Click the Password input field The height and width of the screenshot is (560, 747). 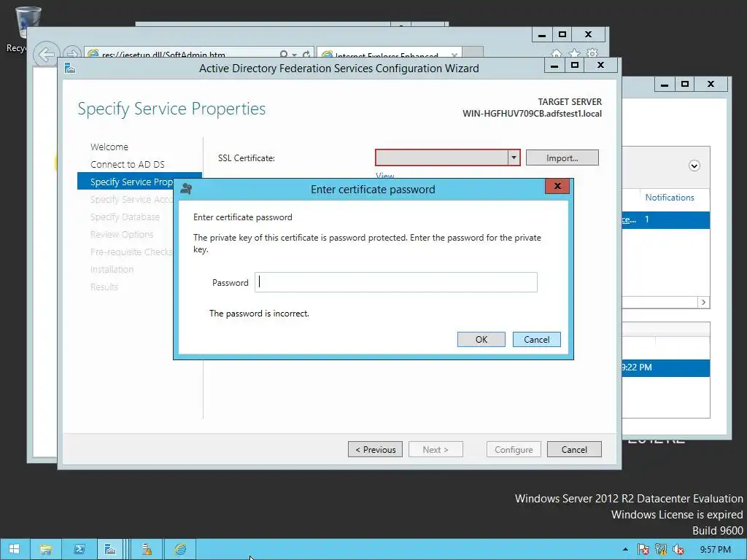click(396, 282)
